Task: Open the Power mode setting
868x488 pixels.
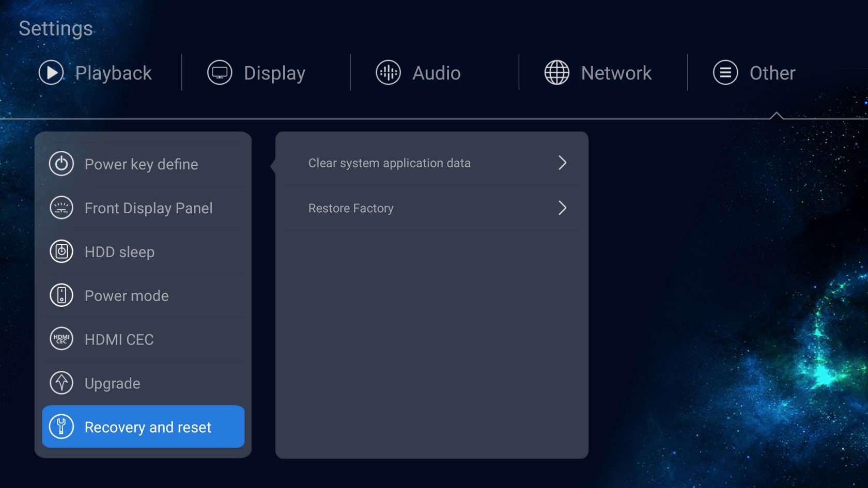Action: point(143,296)
